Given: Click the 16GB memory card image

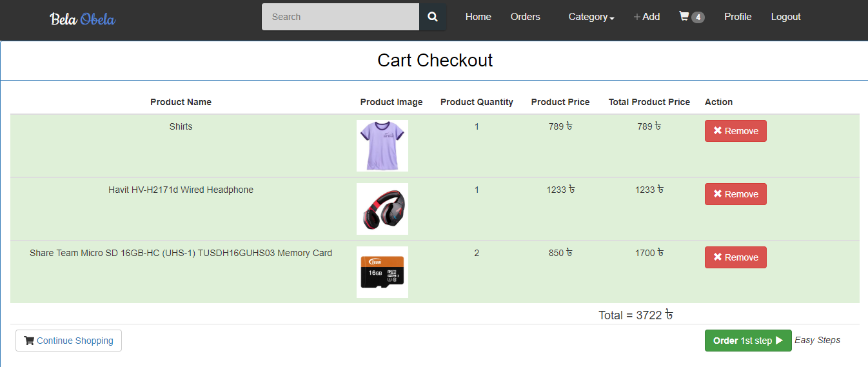Looking at the screenshot, I should click(x=382, y=272).
